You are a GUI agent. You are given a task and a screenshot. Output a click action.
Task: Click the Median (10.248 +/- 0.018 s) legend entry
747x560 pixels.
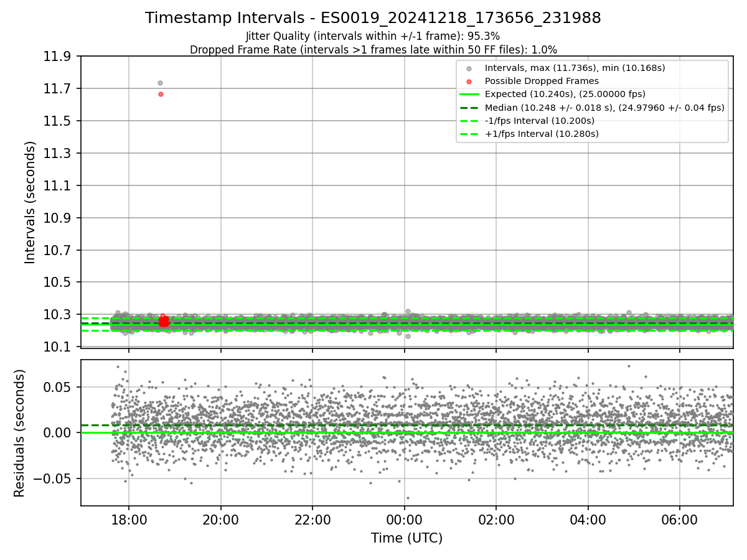[604, 107]
